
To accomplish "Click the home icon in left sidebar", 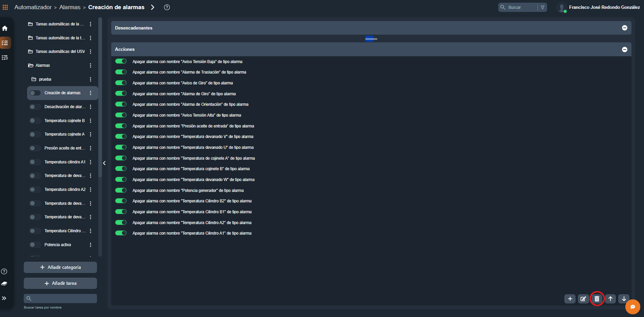I will (x=5, y=28).
